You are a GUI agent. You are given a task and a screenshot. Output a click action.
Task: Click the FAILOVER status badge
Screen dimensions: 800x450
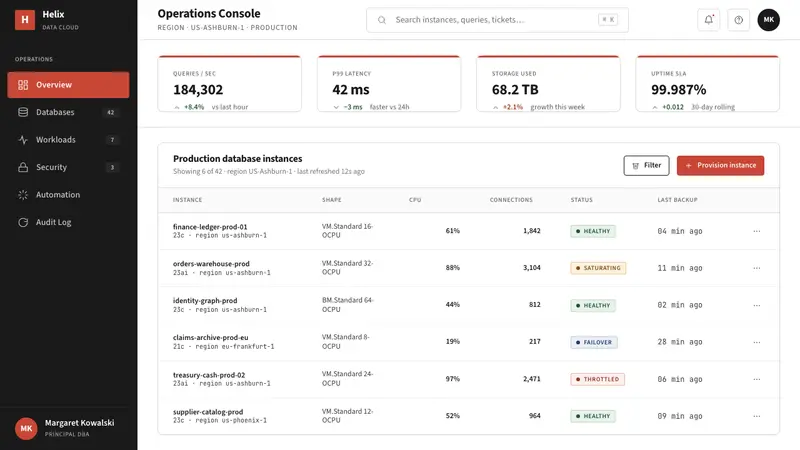(x=594, y=342)
